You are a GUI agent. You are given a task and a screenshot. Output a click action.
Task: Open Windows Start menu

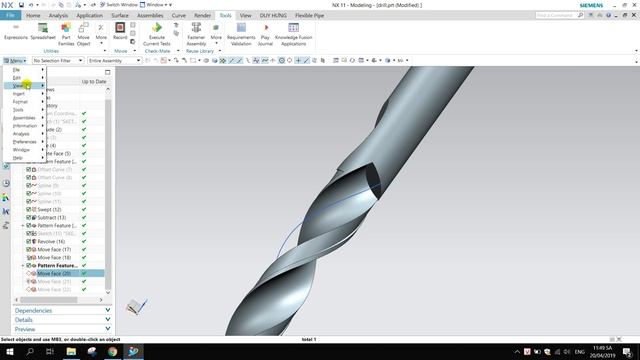(10, 351)
